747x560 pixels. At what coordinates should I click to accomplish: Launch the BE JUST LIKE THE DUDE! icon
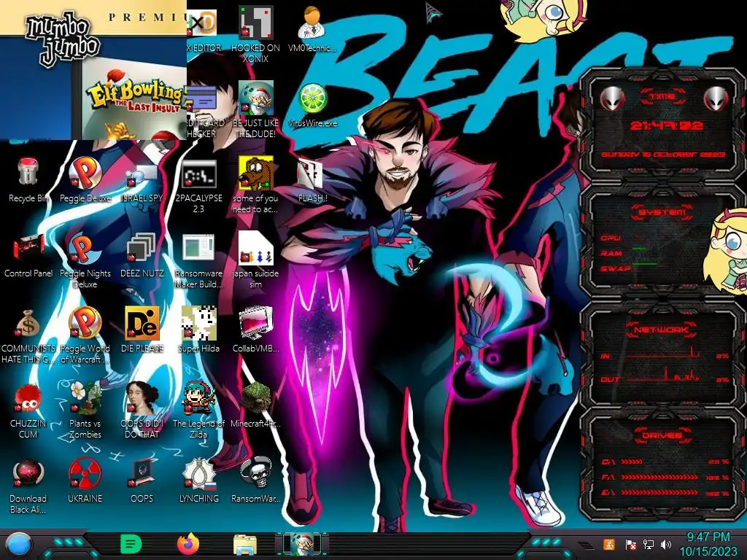tap(256, 109)
